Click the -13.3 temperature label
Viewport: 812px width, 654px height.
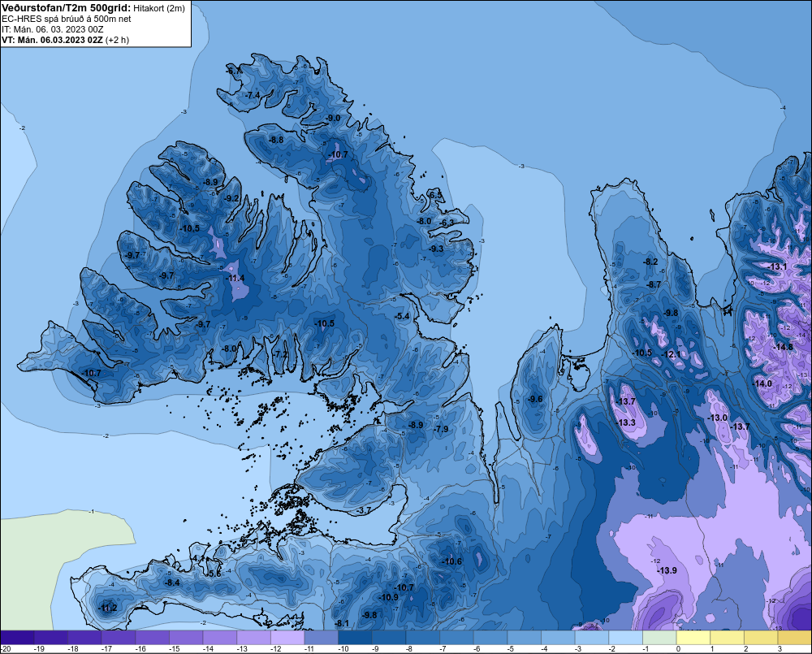(x=626, y=423)
